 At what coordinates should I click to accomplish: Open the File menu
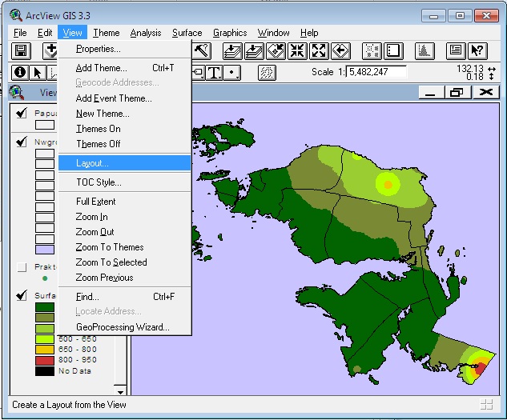tap(20, 33)
